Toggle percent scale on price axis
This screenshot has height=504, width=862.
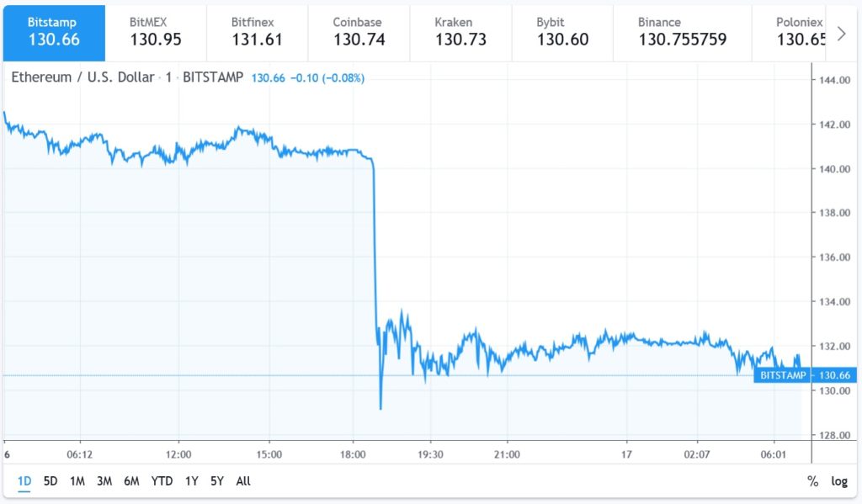[x=812, y=481]
